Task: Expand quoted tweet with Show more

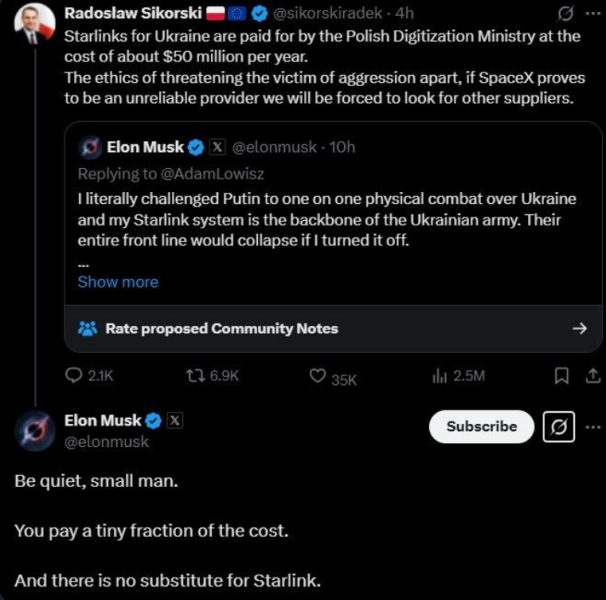Action: pyautogui.click(x=118, y=282)
